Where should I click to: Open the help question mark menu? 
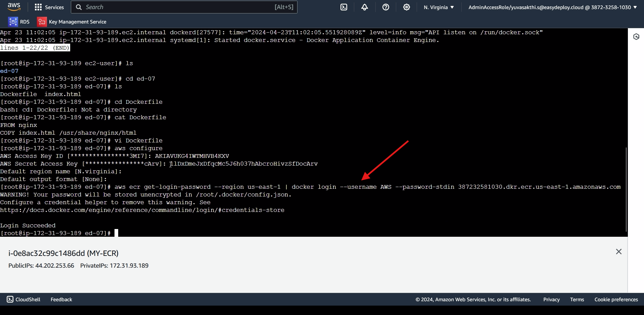click(386, 7)
